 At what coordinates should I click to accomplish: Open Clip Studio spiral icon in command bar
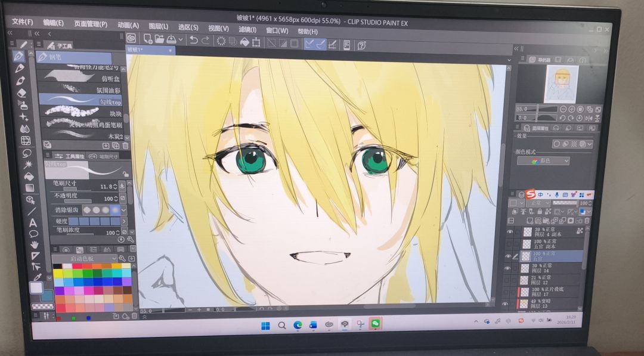131,38
